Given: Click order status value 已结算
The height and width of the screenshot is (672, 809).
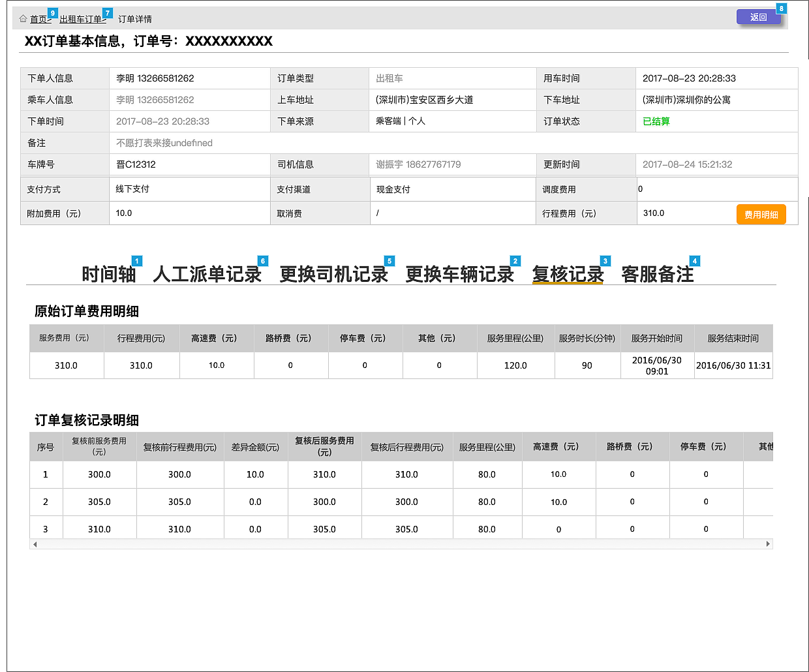Looking at the screenshot, I should click(656, 121).
